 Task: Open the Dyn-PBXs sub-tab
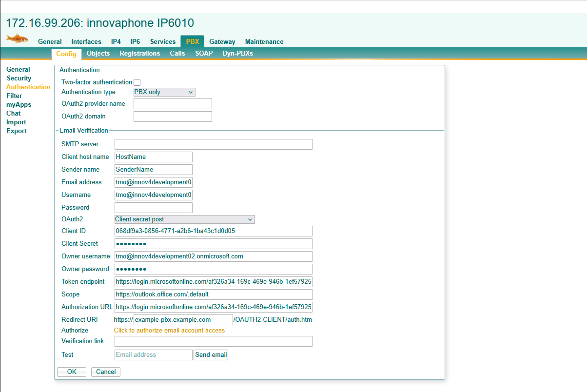[x=237, y=54]
